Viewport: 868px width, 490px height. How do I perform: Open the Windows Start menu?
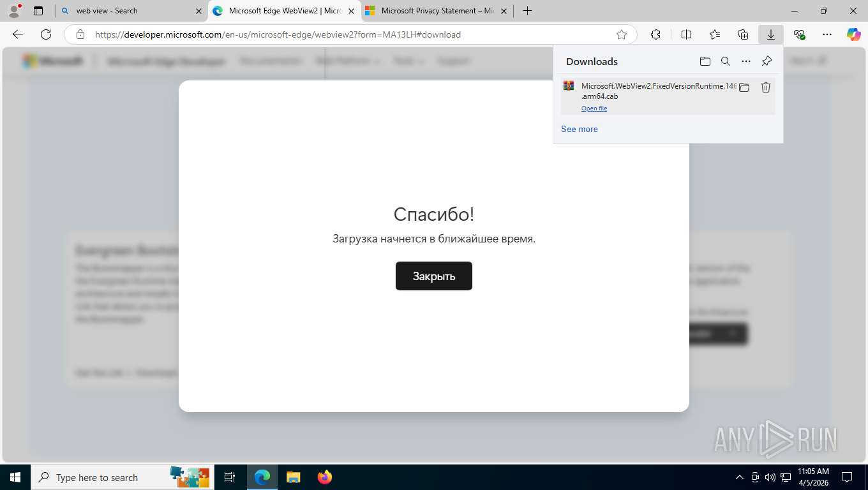15,477
